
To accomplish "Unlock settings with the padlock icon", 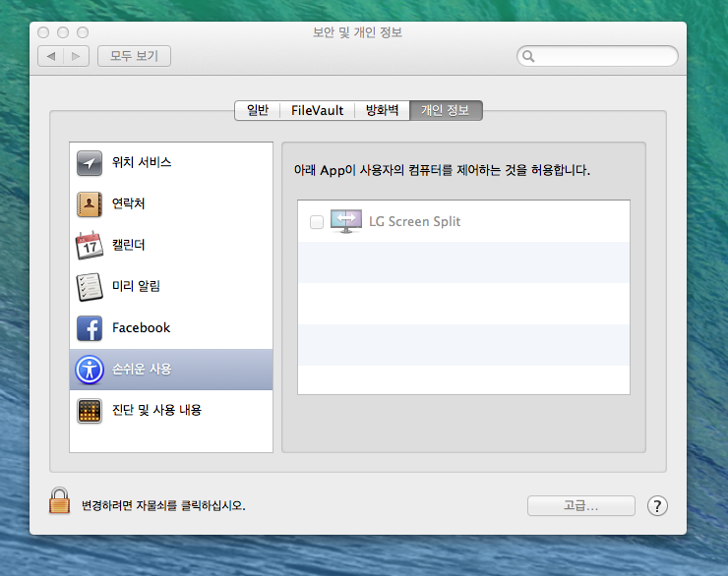I will [x=59, y=501].
